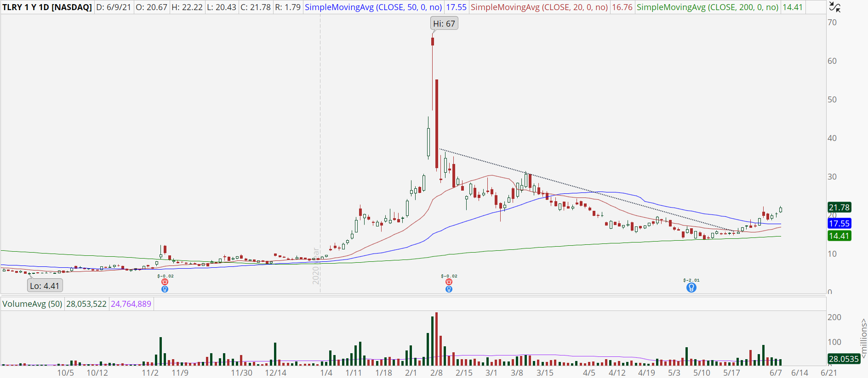Click the 'L: 20.43' low price readout
868x378 pixels.
click(x=222, y=7)
